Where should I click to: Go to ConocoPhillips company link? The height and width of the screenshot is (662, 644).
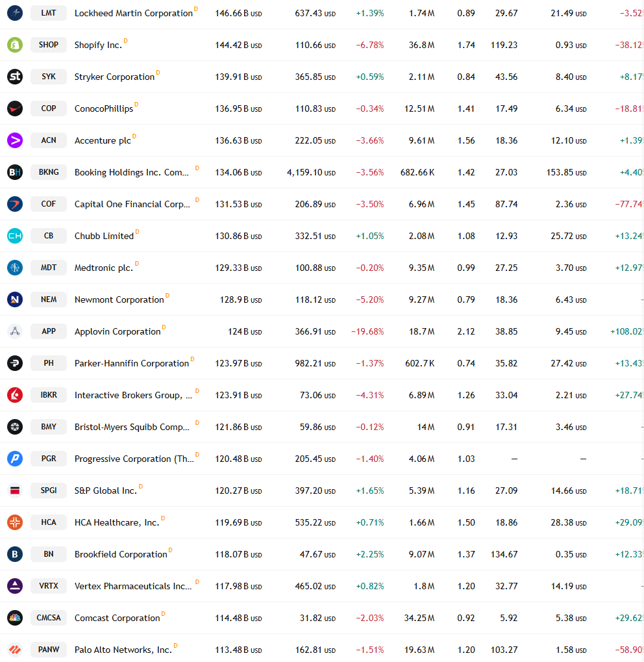(104, 109)
